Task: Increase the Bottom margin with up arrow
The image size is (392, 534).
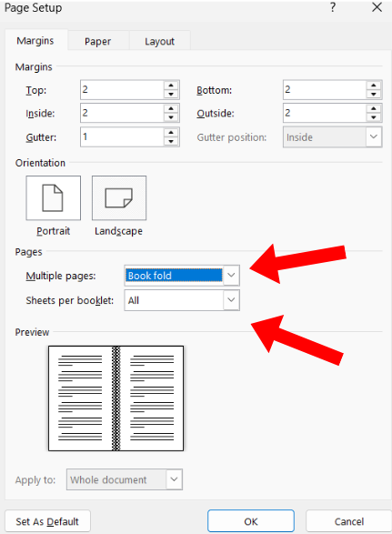Action: tap(374, 86)
